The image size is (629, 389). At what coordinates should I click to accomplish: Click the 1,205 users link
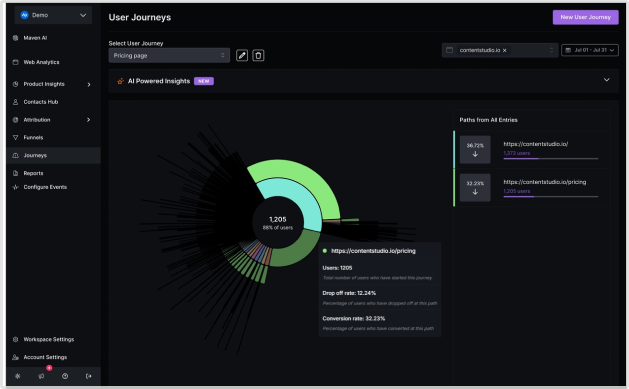(x=517, y=191)
